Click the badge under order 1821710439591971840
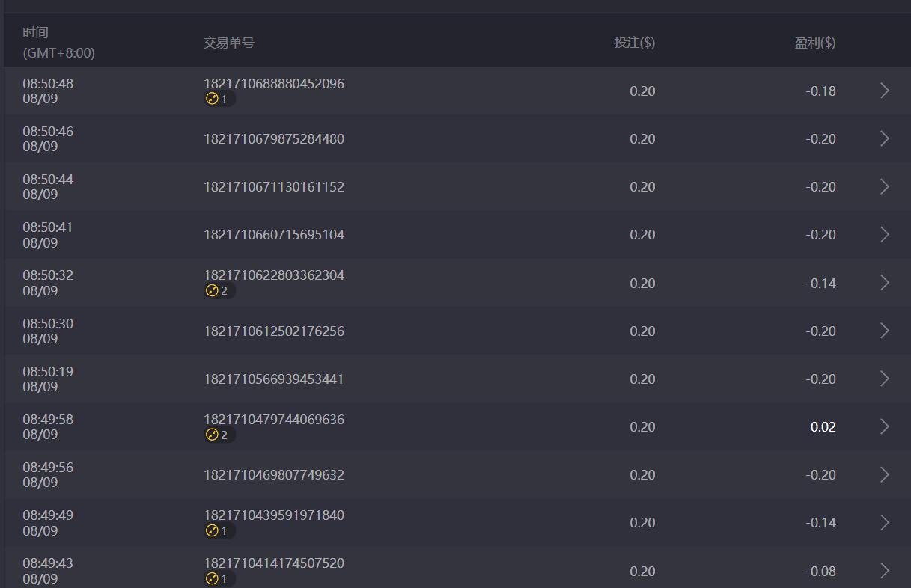The width and height of the screenshot is (911, 588). pyautogui.click(x=219, y=531)
